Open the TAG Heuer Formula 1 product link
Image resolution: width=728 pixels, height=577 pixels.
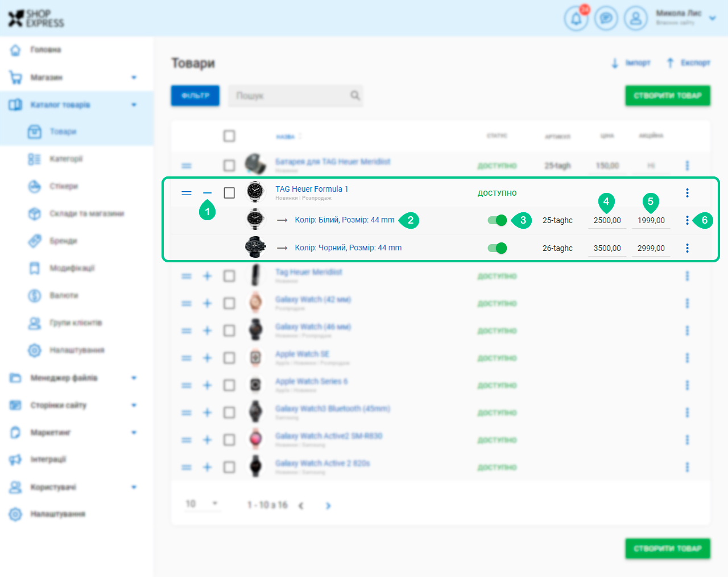point(312,189)
